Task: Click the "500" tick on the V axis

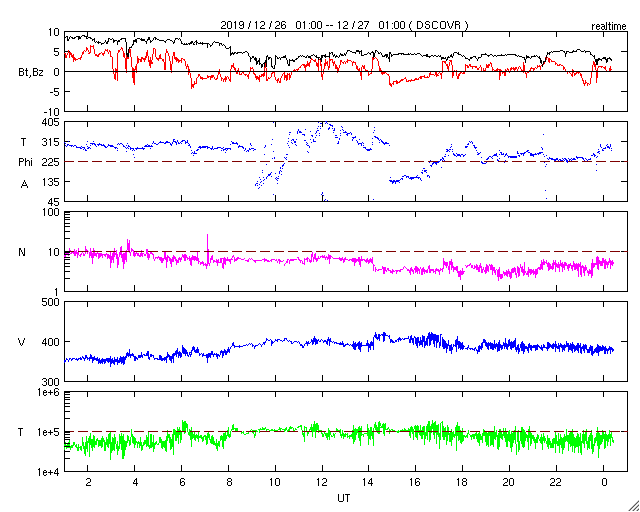Action: click(x=51, y=302)
